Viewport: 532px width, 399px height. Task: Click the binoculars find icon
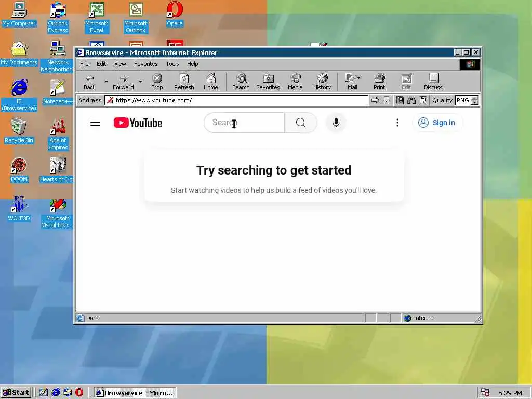[x=411, y=100]
